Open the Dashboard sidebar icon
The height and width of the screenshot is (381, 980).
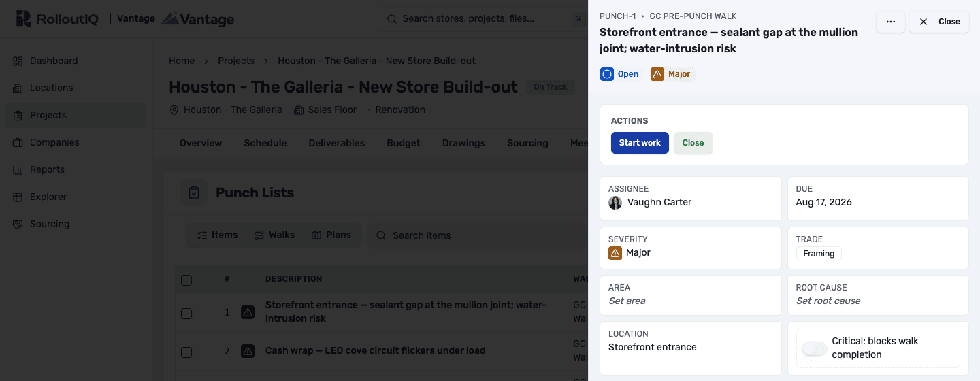(18, 61)
